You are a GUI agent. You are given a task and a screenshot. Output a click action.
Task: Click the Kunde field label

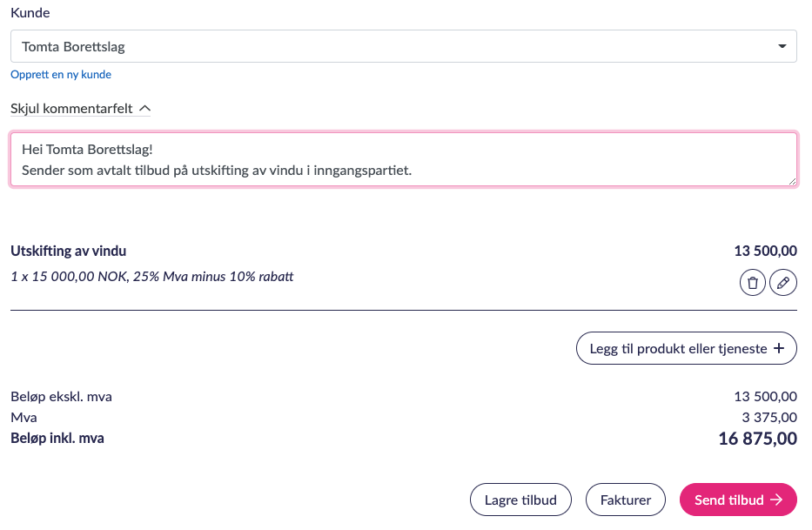(30, 13)
